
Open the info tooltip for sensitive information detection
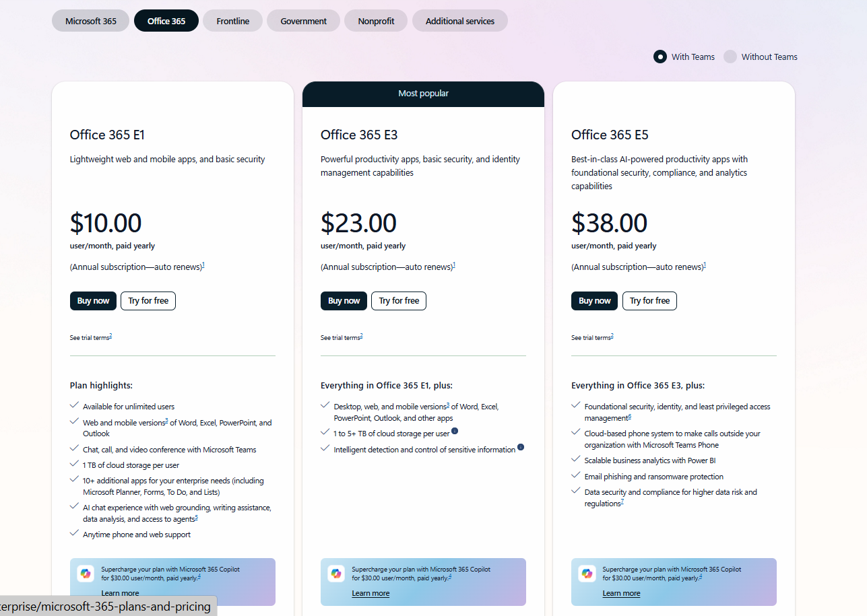click(520, 448)
